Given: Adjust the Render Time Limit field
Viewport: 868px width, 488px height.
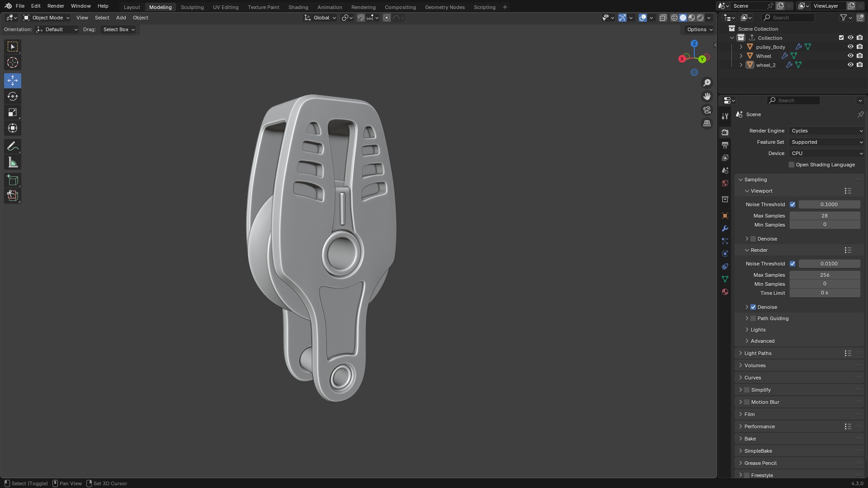Looking at the screenshot, I should [x=825, y=293].
